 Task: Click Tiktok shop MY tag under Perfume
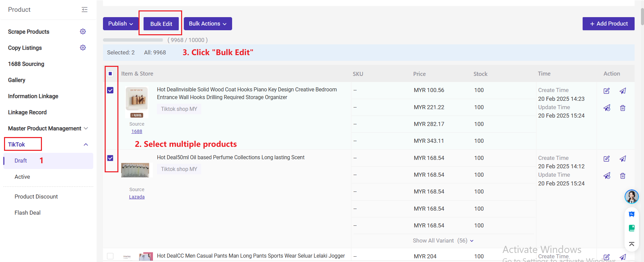point(179,169)
